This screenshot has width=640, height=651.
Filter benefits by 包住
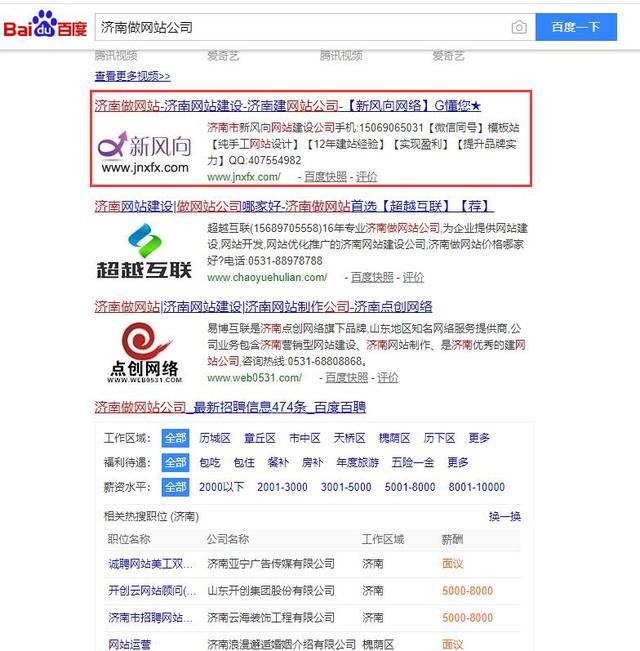tap(244, 463)
